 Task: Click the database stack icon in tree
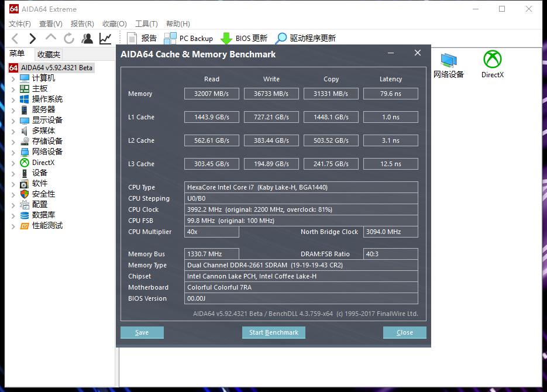(x=25, y=215)
